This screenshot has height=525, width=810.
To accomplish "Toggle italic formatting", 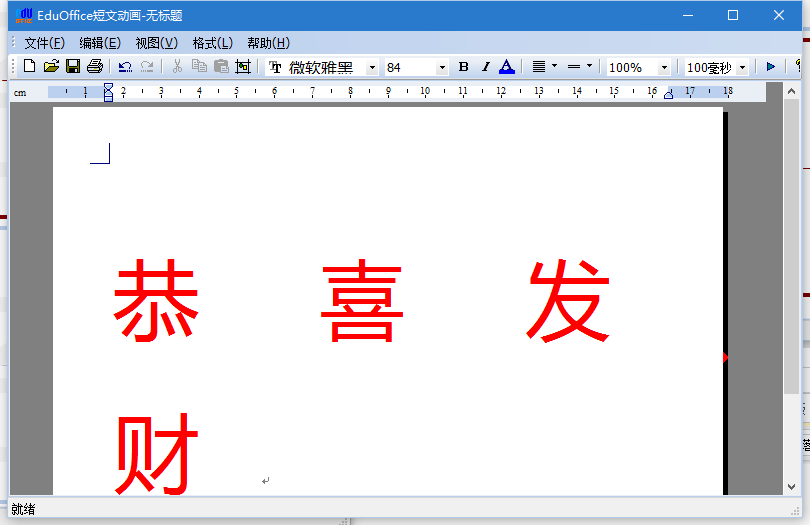I will pos(485,67).
